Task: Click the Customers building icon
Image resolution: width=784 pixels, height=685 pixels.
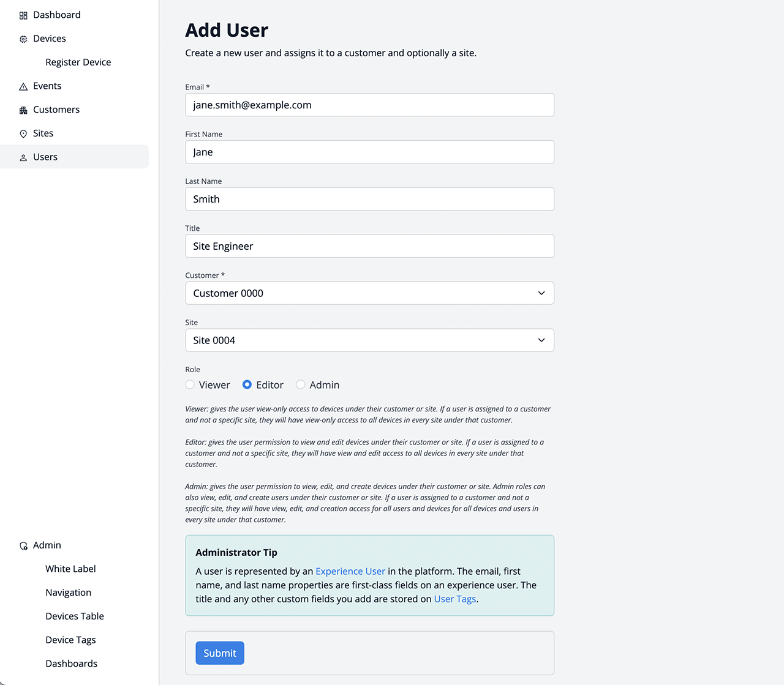Action: click(23, 110)
